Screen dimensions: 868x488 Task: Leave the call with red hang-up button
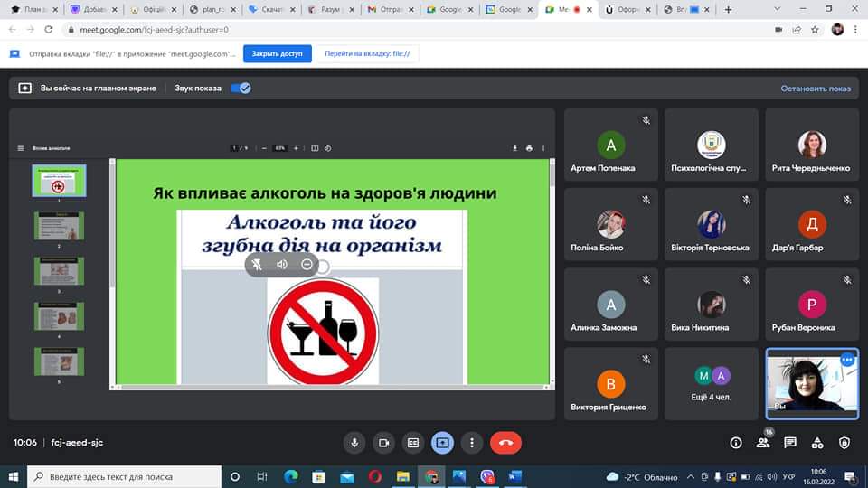click(x=505, y=443)
